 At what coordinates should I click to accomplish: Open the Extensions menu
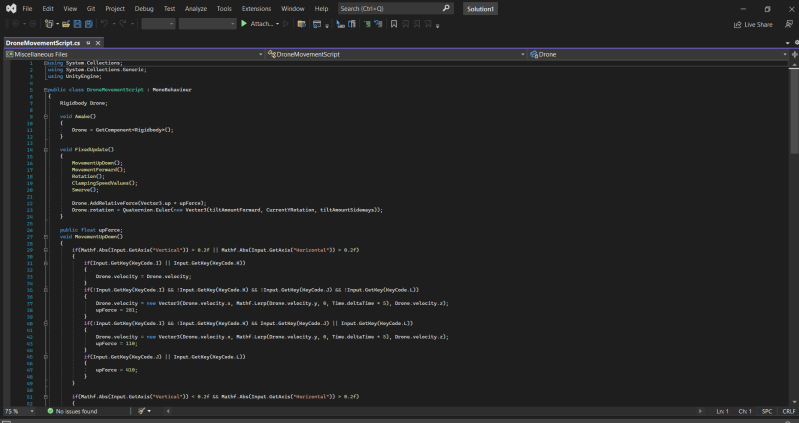pyautogui.click(x=256, y=8)
